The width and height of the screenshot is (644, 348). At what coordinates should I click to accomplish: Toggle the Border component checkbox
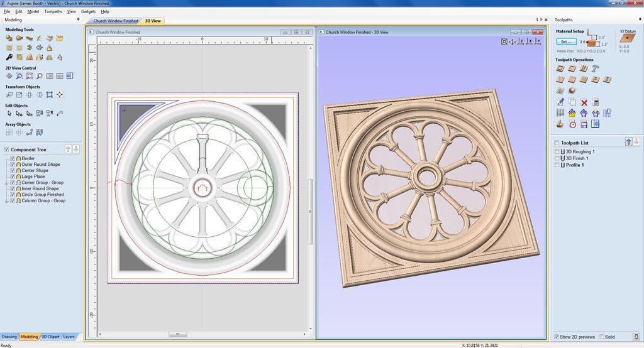point(12,158)
